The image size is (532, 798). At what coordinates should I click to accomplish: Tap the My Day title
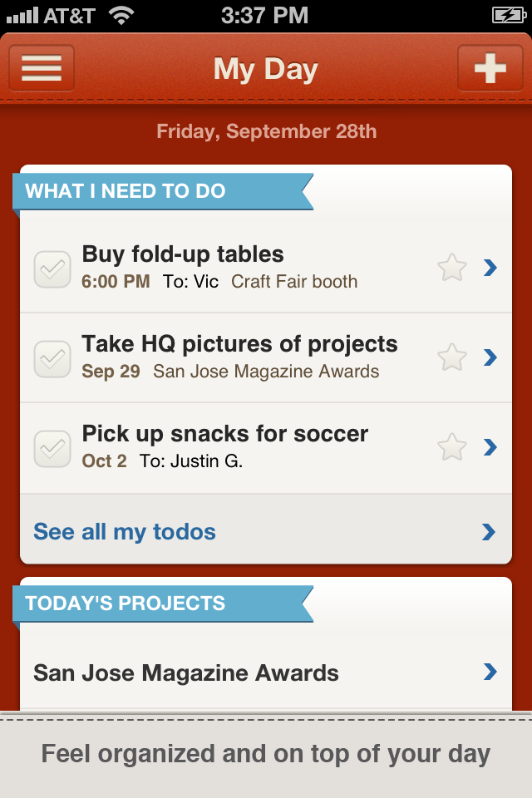point(266,69)
